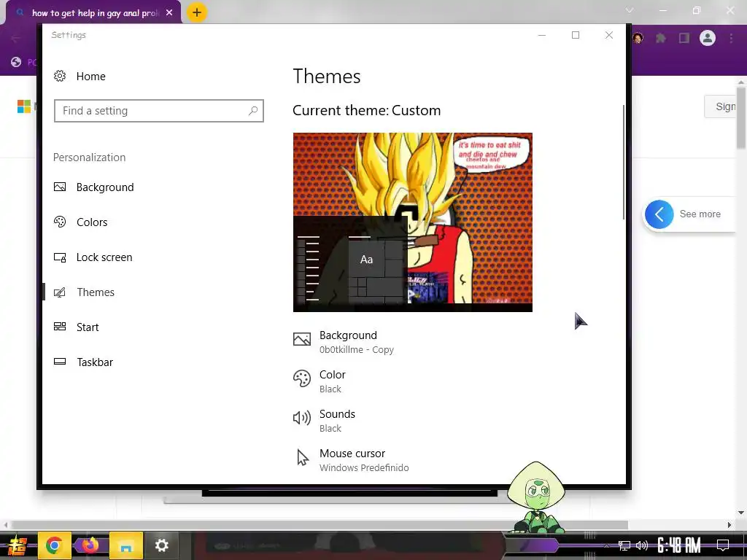Open Chrome extensions puzzle icon
747x560 pixels.
661,38
